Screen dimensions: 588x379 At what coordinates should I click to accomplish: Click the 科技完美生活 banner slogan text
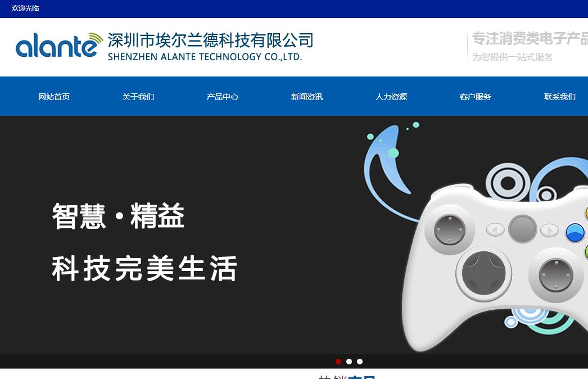pyautogui.click(x=145, y=268)
